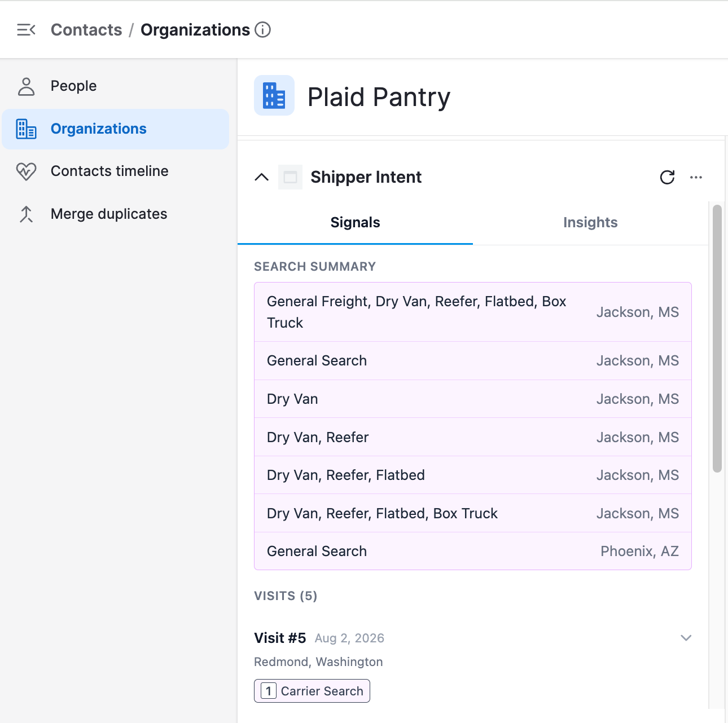
Task: Click the Plaid Pantry title
Action: tap(379, 97)
